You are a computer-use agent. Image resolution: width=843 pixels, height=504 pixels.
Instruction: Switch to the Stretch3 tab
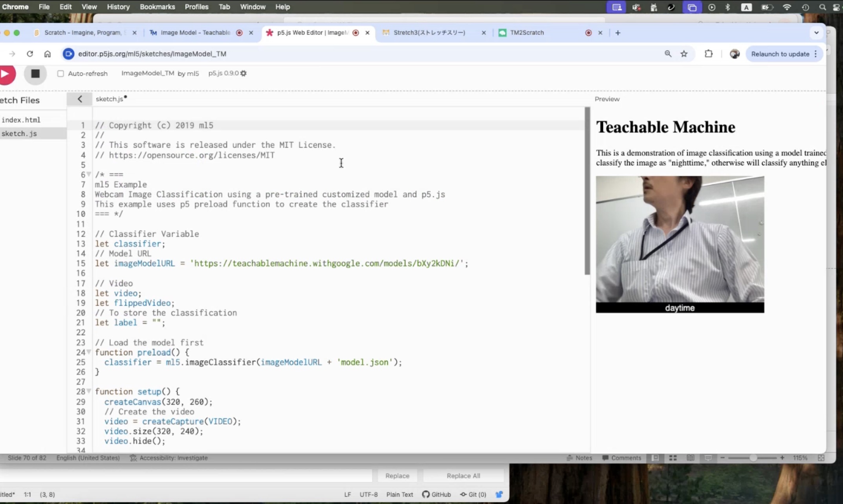[x=429, y=33]
